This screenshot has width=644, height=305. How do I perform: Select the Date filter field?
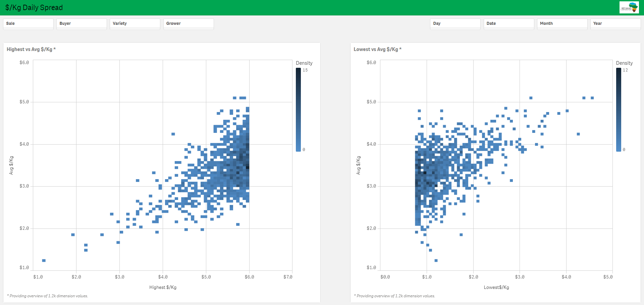[508, 23]
